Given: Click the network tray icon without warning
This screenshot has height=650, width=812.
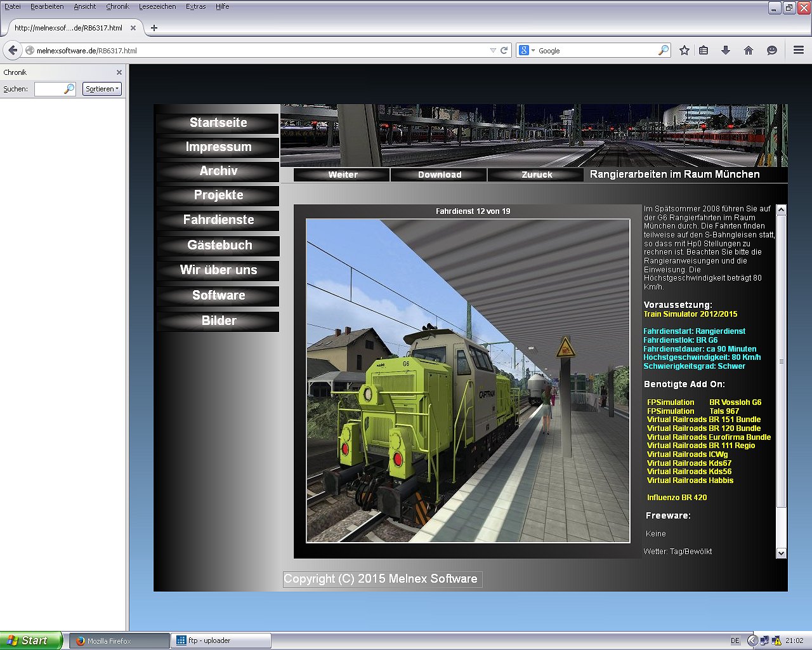Looking at the screenshot, I should (x=764, y=640).
